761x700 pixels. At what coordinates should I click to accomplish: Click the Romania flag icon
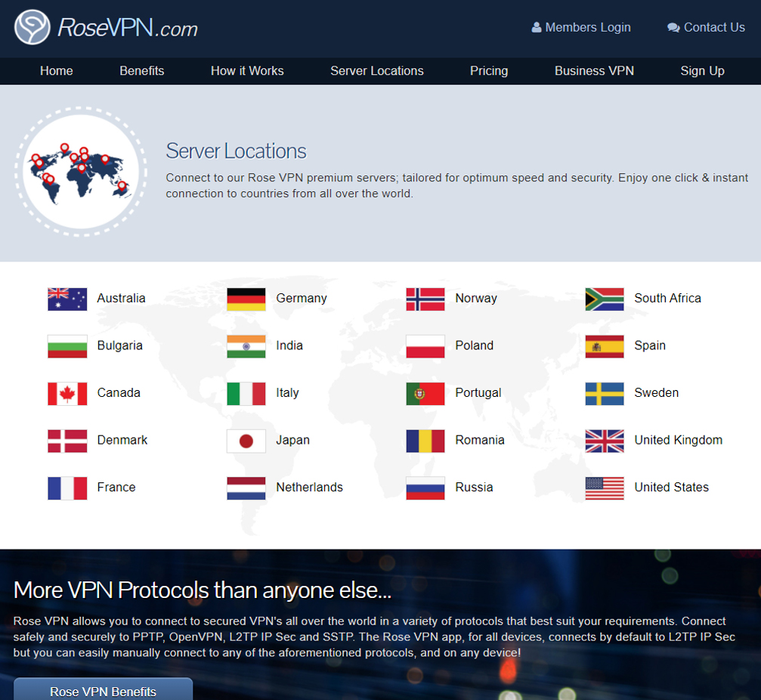(425, 441)
